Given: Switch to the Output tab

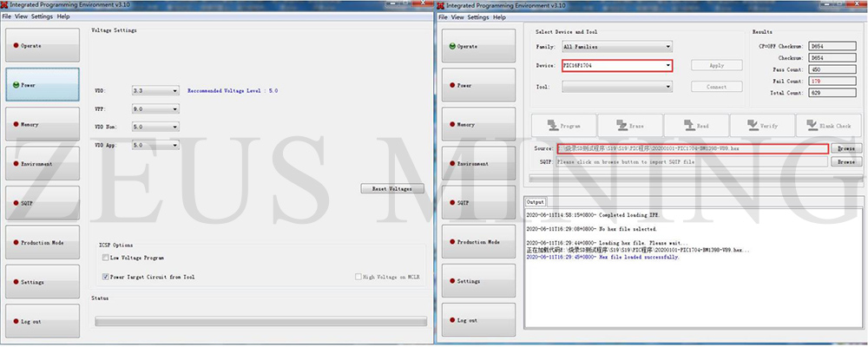Looking at the screenshot, I should click(536, 201).
